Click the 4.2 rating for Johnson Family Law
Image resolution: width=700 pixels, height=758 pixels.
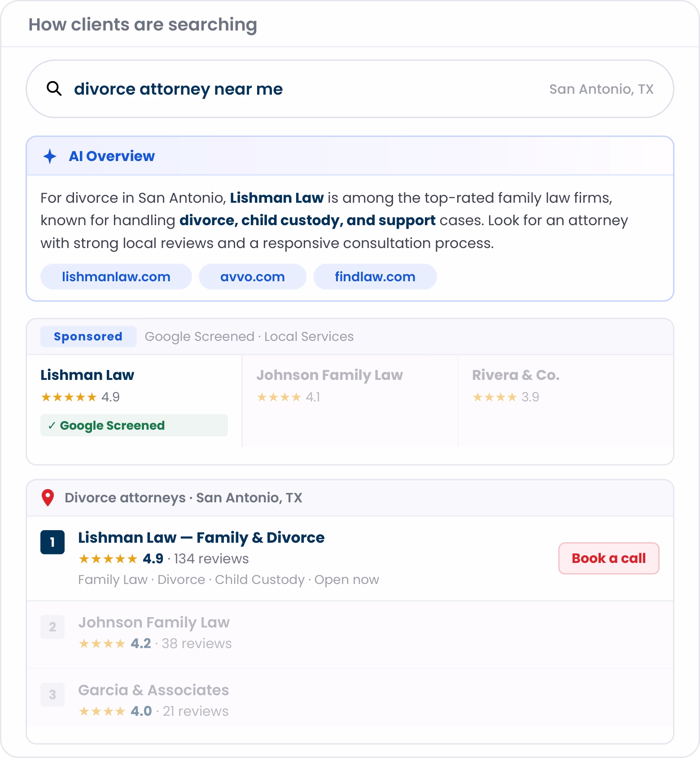[x=141, y=644]
